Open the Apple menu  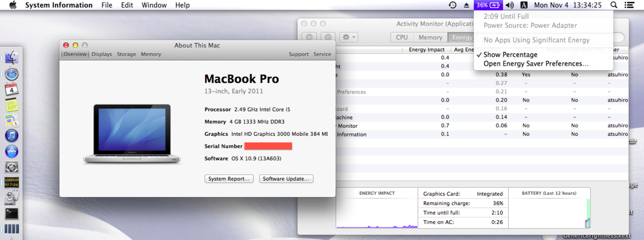(x=13, y=5)
